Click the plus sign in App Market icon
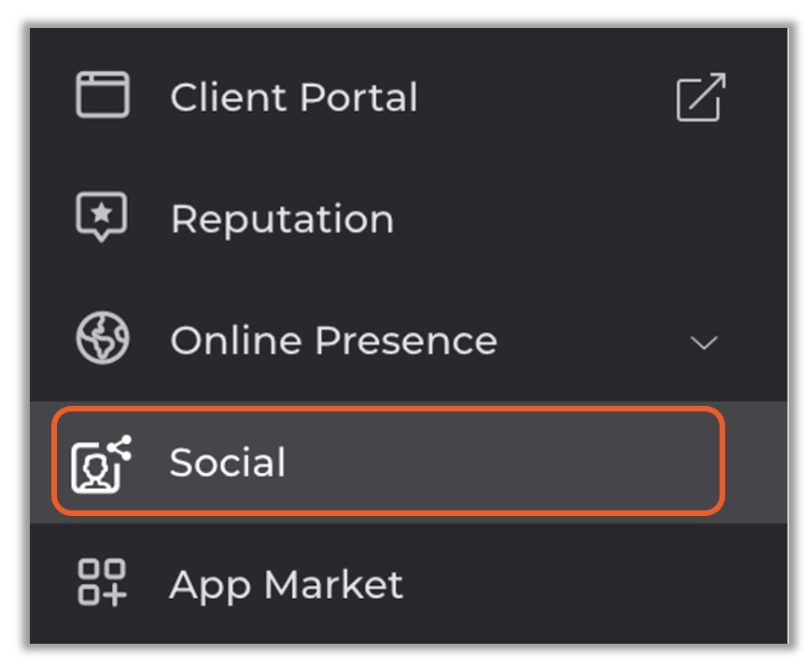Screen dimensions: 812x668 coord(114,594)
